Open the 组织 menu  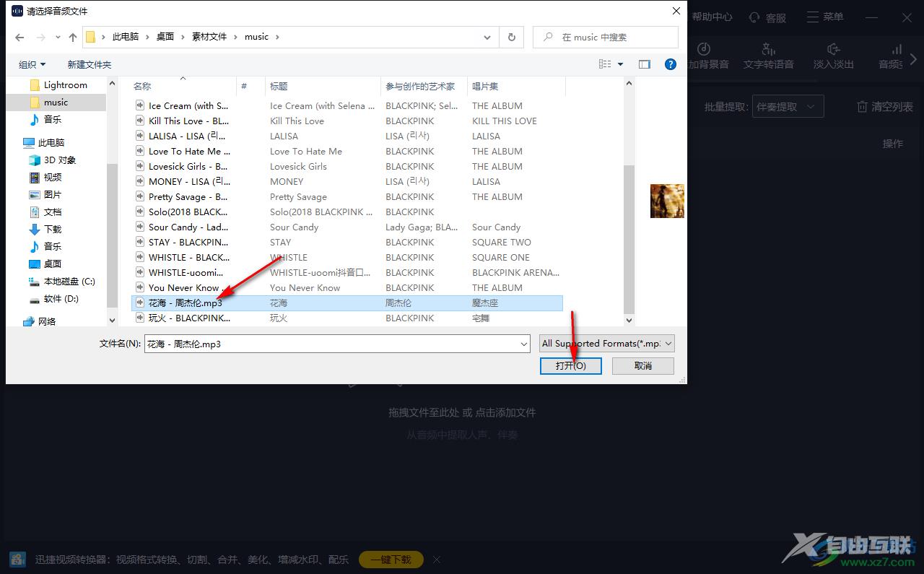(x=32, y=64)
